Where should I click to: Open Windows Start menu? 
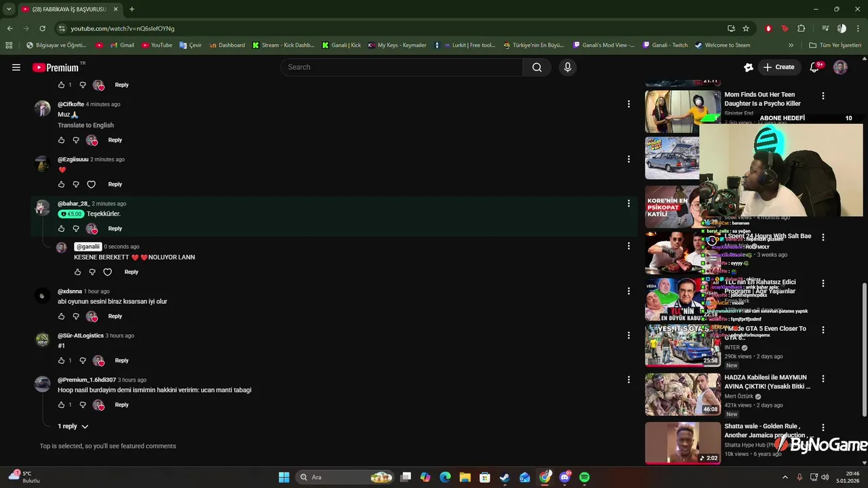pos(284,477)
